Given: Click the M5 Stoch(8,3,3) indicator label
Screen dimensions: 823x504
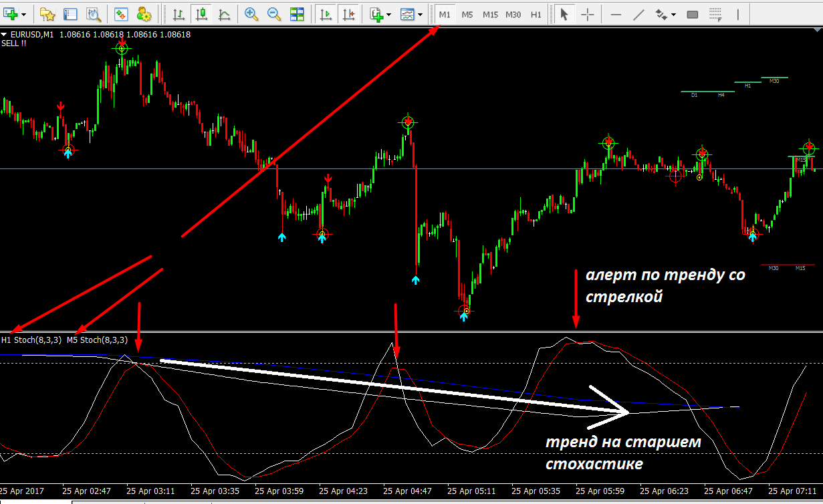Looking at the screenshot, I should pyautogui.click(x=97, y=340).
